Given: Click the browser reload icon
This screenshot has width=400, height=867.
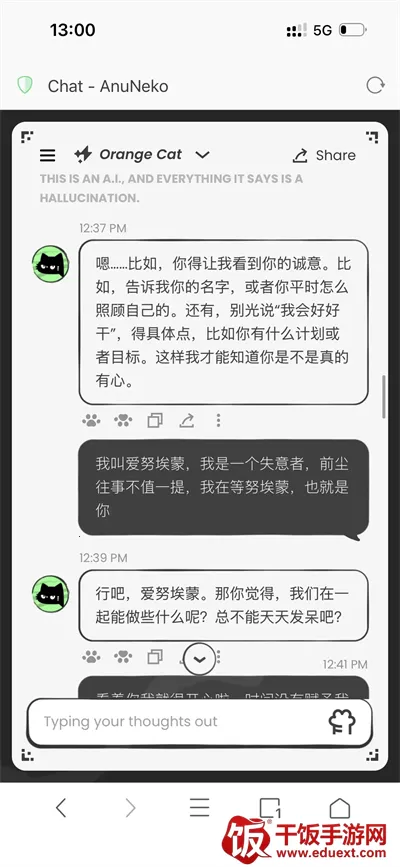Looking at the screenshot, I should point(375,86).
